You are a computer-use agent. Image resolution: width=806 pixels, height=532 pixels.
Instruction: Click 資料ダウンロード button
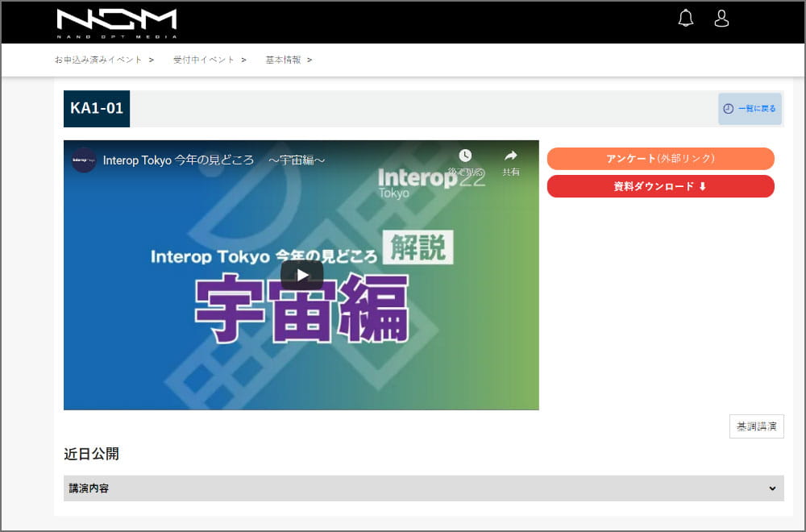coord(661,186)
